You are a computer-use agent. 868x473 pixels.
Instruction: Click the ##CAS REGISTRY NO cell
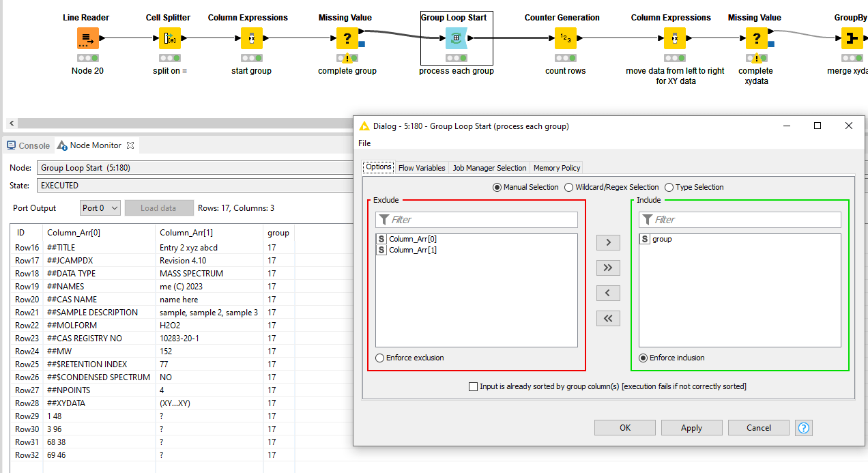pos(99,339)
